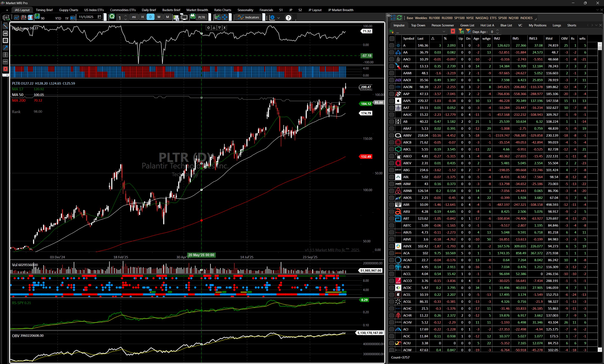This screenshot has width=604, height=364.
Task: Expand the chevron next to the settings gear
Action: point(278,18)
